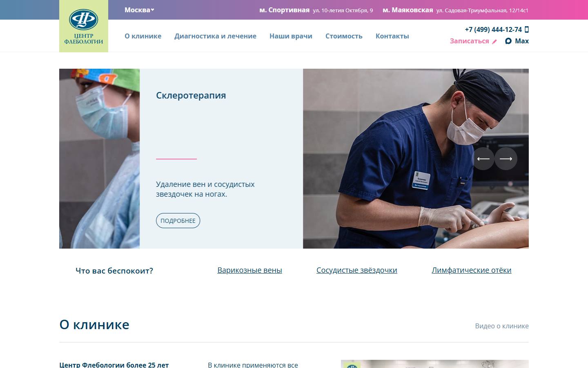Click the Склеротерапия slide heading
This screenshot has height=368, width=588.
(191, 95)
